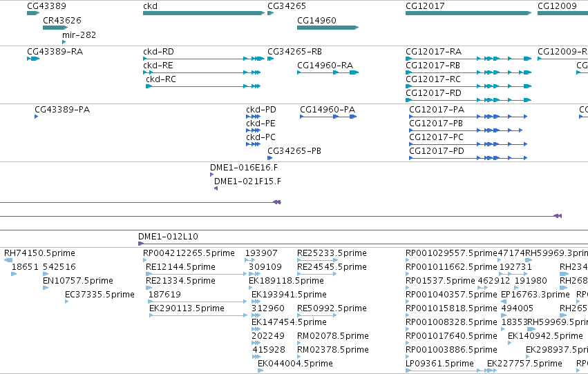Select transcript CG12017-RC
This screenshot has height=374, width=588.
468,86
